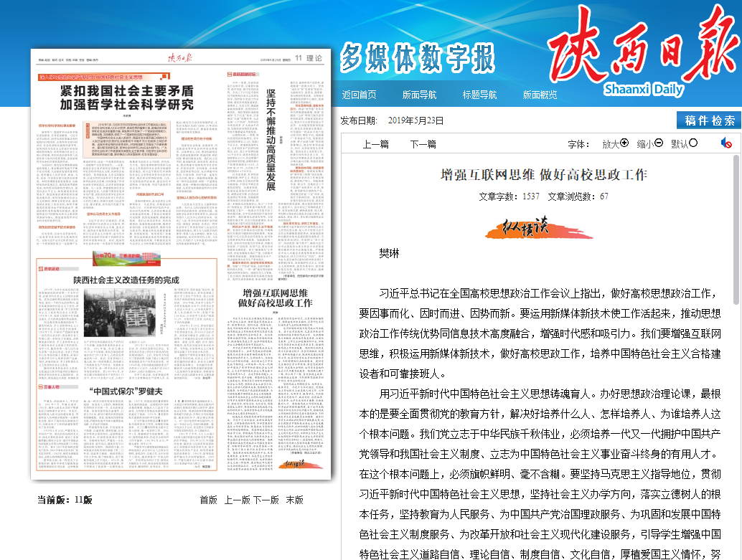Screen dimensions: 742x560
Task: Toggle the muted speaker audio icon
Action: pos(726,143)
